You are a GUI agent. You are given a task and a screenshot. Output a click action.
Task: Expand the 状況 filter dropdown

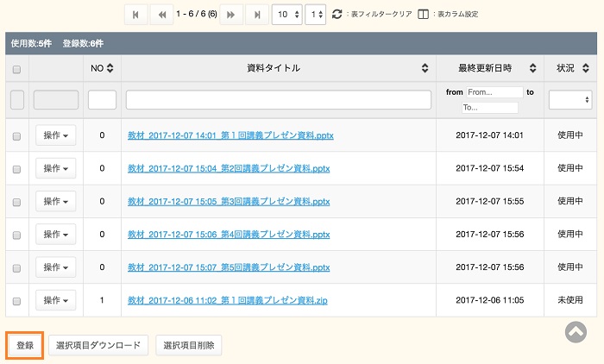(x=573, y=100)
